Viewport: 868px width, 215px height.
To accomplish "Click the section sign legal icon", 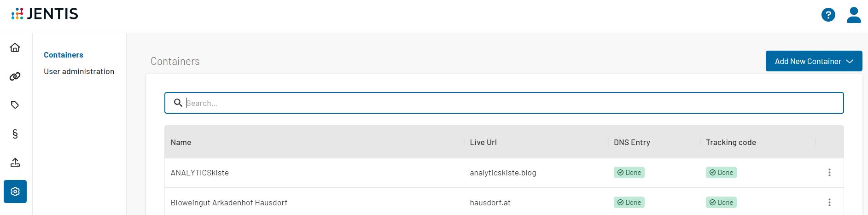I will 15,134.
